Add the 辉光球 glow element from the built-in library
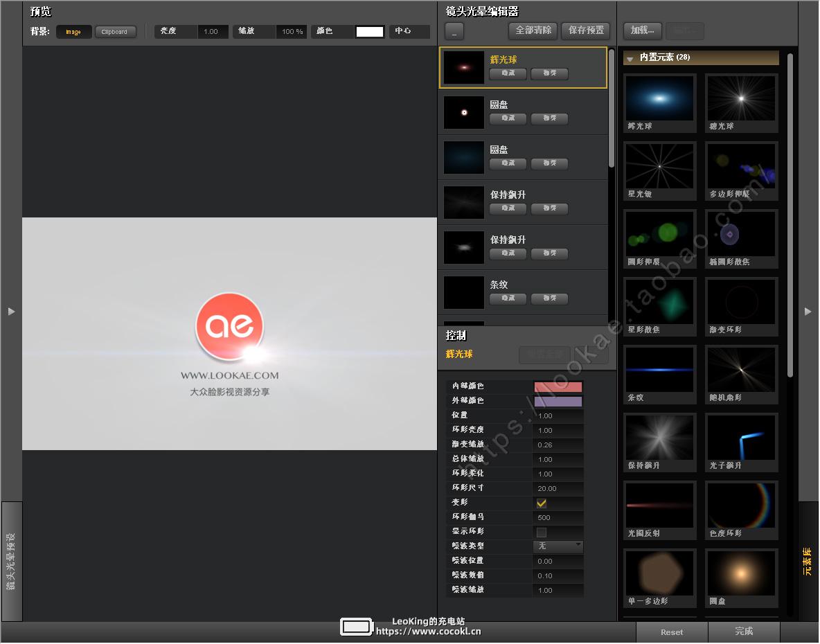The width and height of the screenshot is (820, 644). pyautogui.click(x=659, y=103)
